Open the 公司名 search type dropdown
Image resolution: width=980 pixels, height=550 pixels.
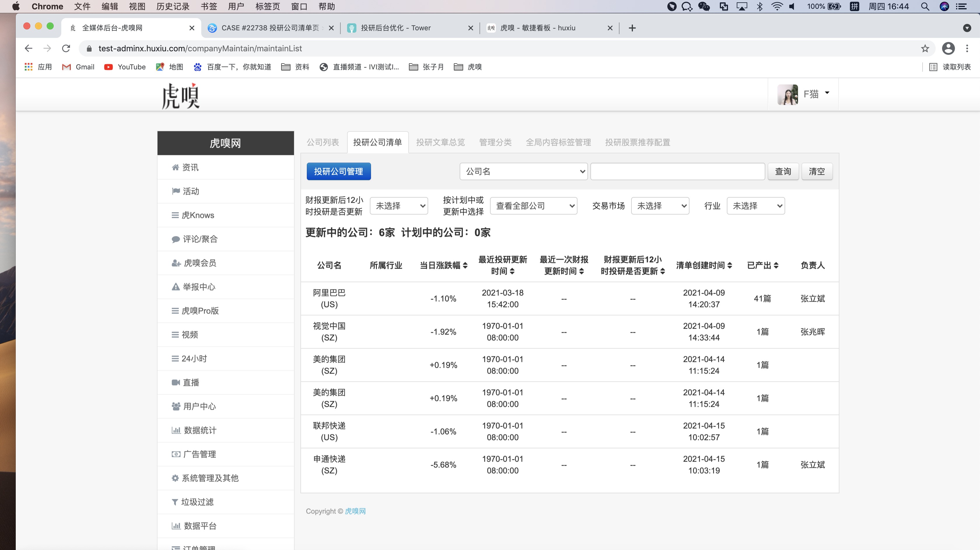pos(524,171)
